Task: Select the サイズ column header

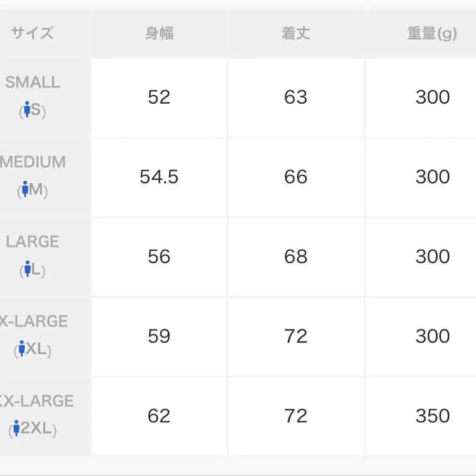Action: point(33,33)
